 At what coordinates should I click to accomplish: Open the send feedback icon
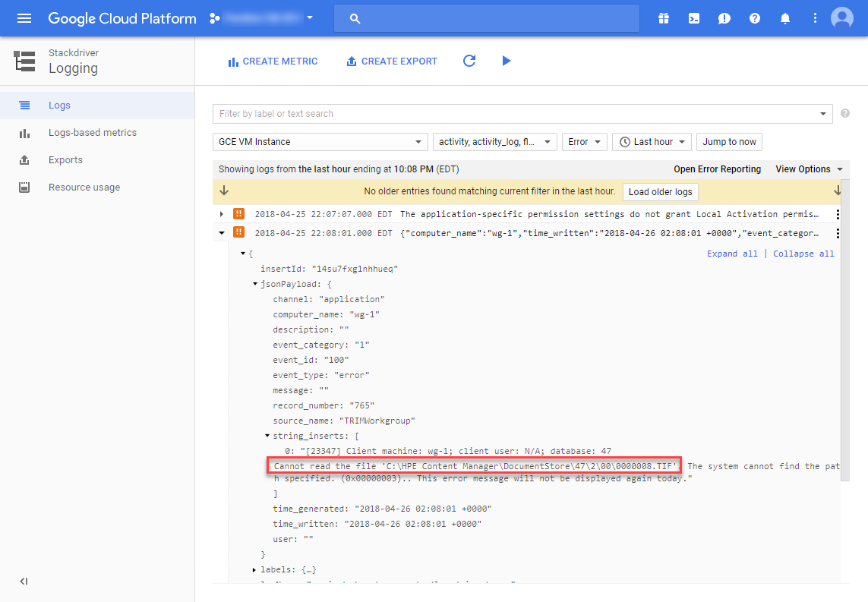click(x=724, y=18)
